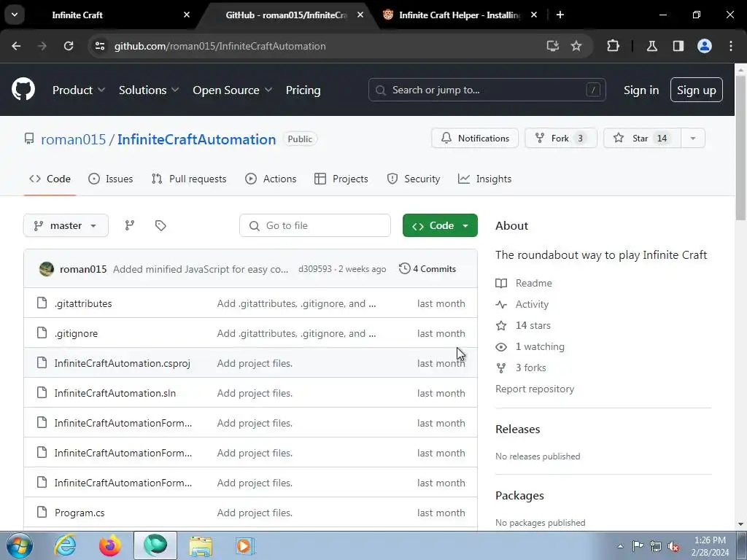The height and width of the screenshot is (560, 747).
Task: Open the tags icon next to master
Action: tap(160, 225)
